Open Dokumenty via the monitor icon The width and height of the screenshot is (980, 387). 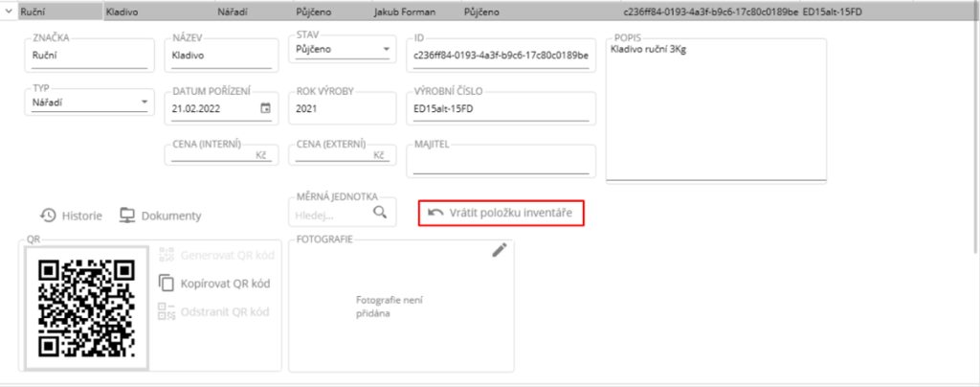click(126, 216)
